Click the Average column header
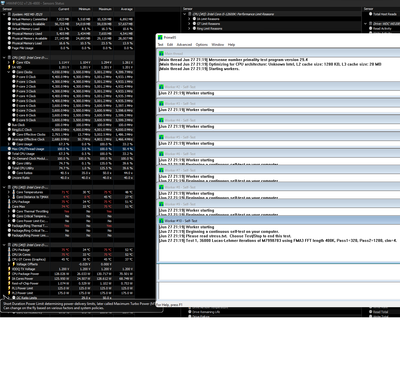Screen dimensions: 400x371 point(126,9)
